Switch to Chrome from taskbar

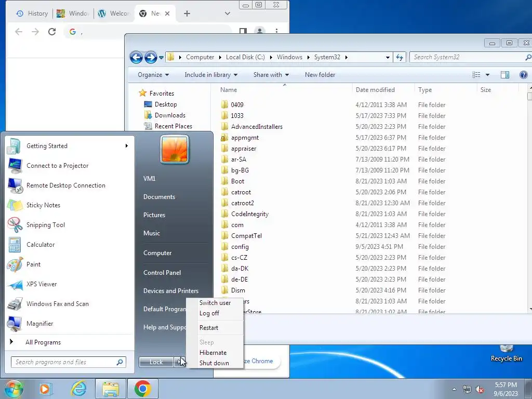[x=142, y=389]
